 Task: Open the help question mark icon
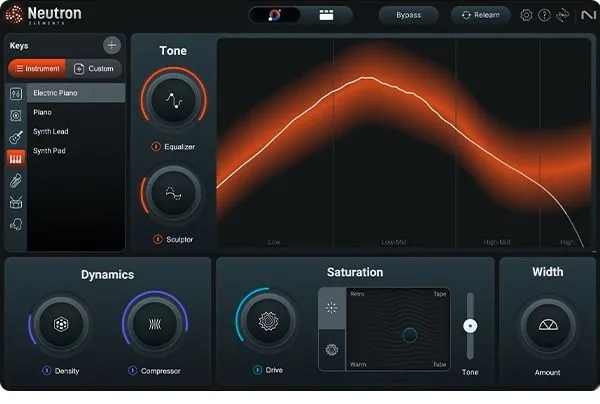tap(544, 16)
